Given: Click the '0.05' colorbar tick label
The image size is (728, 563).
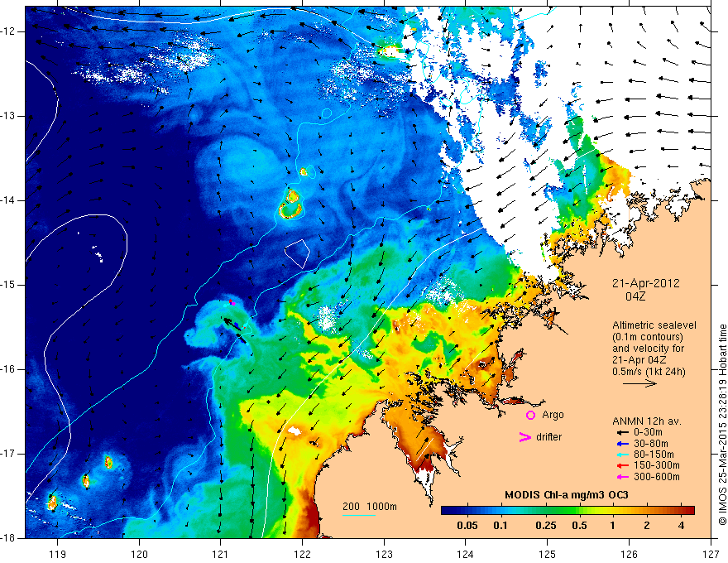Looking at the screenshot, I should (x=467, y=526).
